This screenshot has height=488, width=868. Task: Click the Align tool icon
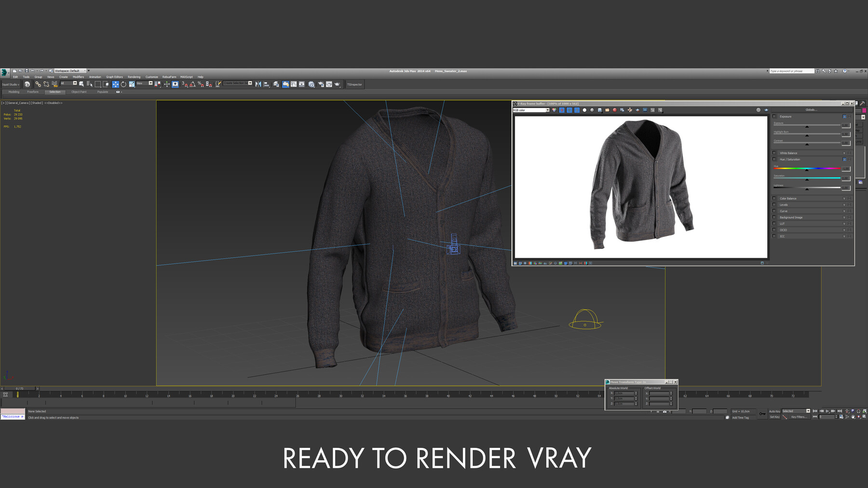266,84
